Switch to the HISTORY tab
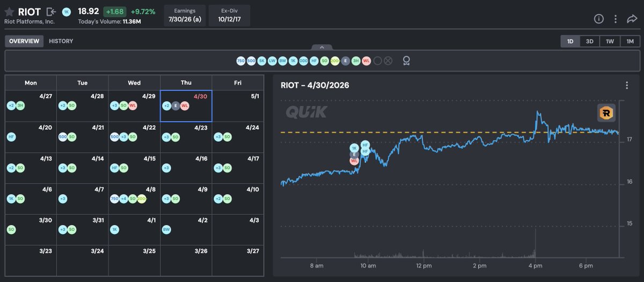The height and width of the screenshot is (282, 644). point(61,41)
